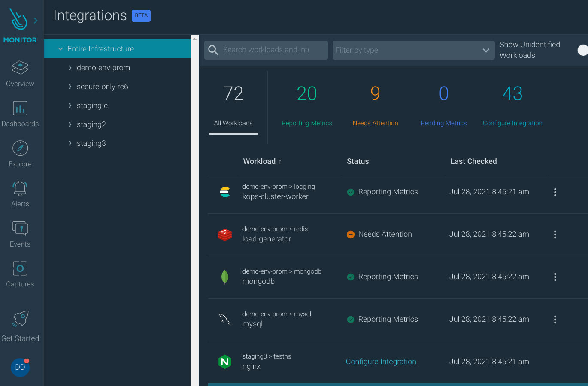The image size is (588, 386).
Task: Open the Overview section in the sidebar
Action: [x=20, y=73]
